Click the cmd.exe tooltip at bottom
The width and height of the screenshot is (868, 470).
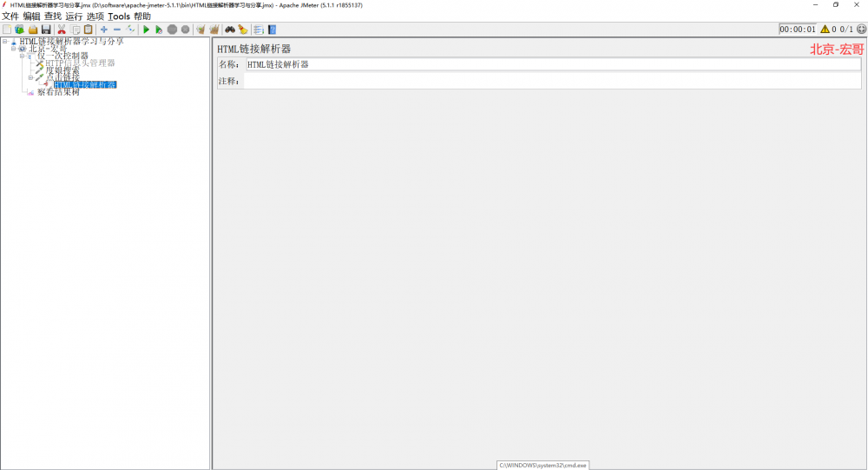tap(542, 466)
